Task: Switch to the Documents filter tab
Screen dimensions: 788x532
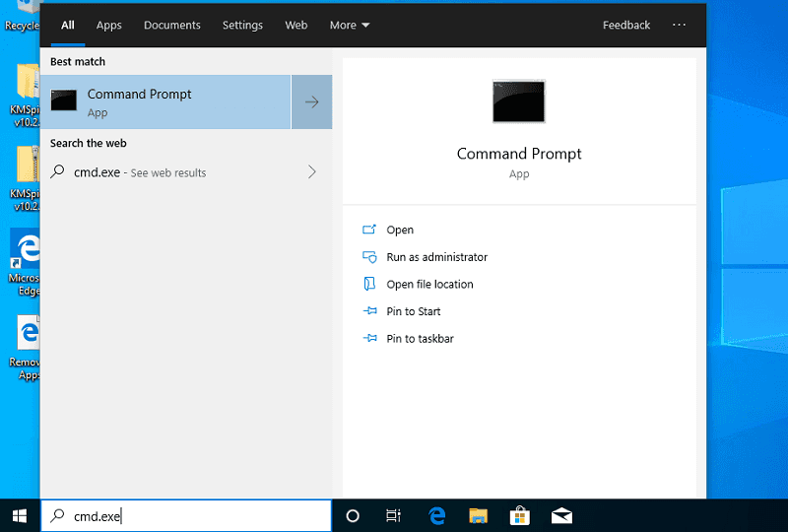Action: [171, 26]
